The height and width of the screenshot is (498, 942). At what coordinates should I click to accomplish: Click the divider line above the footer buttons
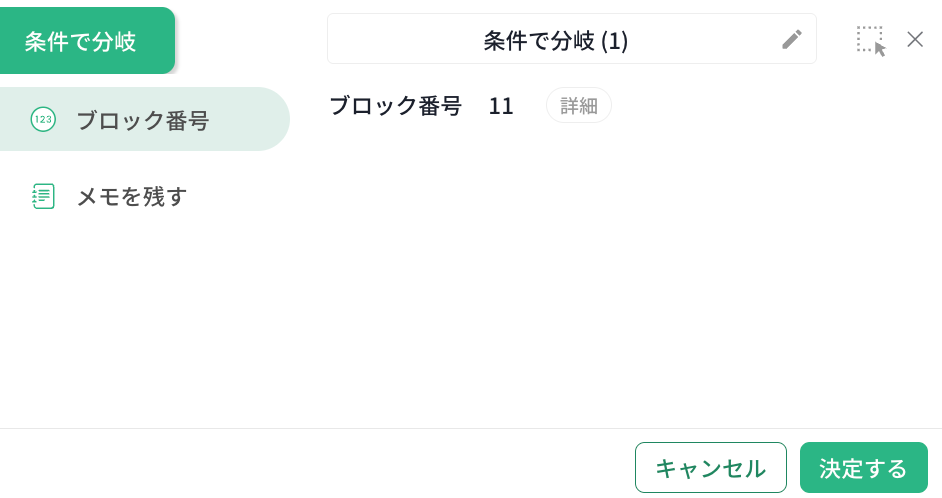[x=471, y=428]
